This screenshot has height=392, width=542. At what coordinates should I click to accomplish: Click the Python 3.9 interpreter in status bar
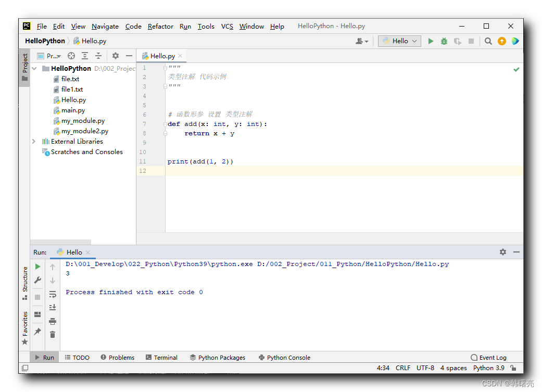point(489,368)
